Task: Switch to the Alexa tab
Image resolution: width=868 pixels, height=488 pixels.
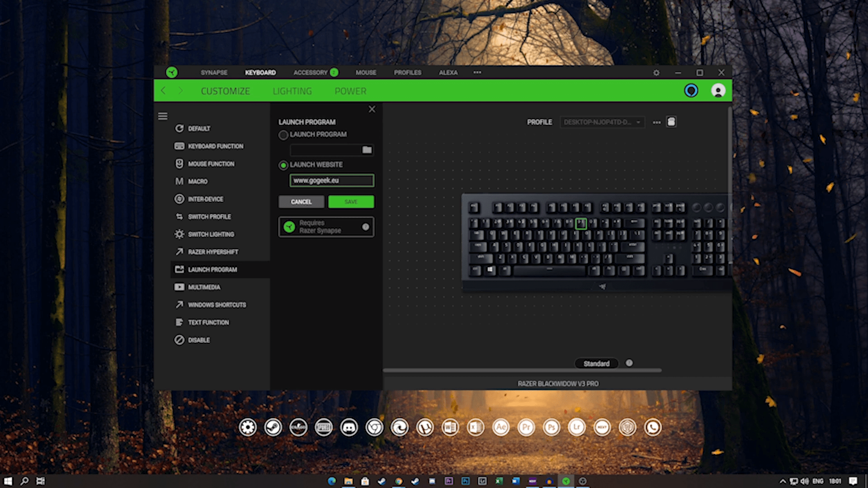Action: pos(448,73)
